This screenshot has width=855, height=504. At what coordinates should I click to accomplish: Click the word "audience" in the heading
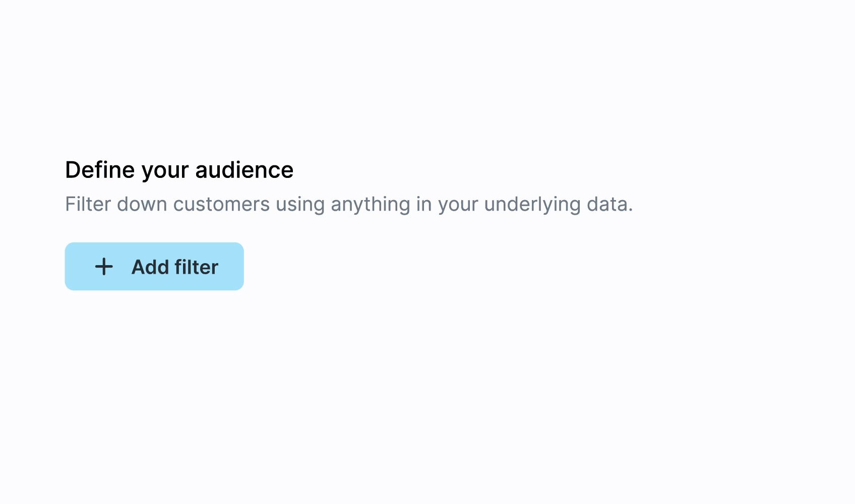click(x=244, y=170)
